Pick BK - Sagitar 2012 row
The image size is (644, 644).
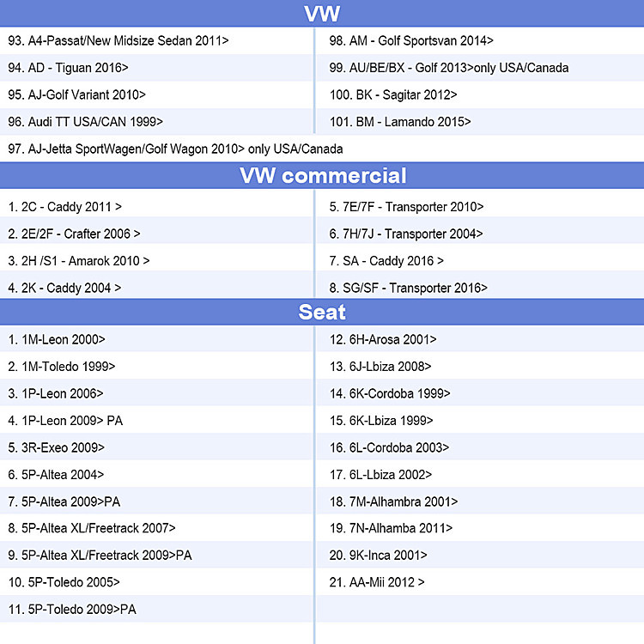pos(480,94)
